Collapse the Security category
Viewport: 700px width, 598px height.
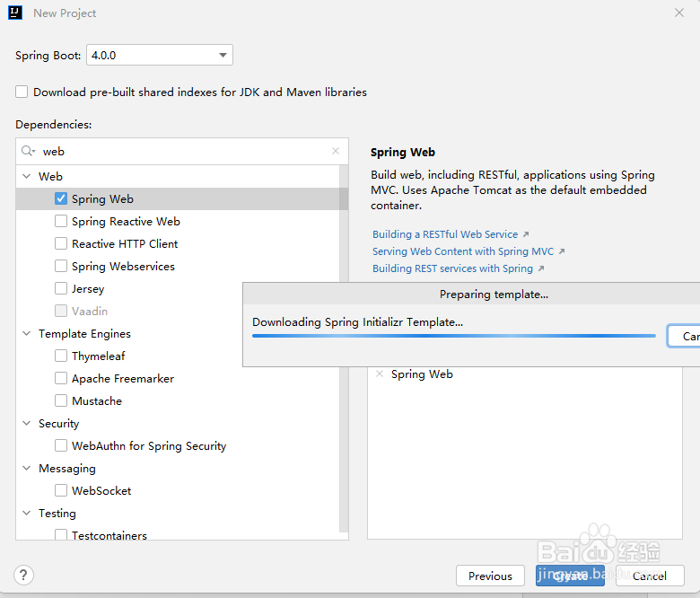point(27,424)
